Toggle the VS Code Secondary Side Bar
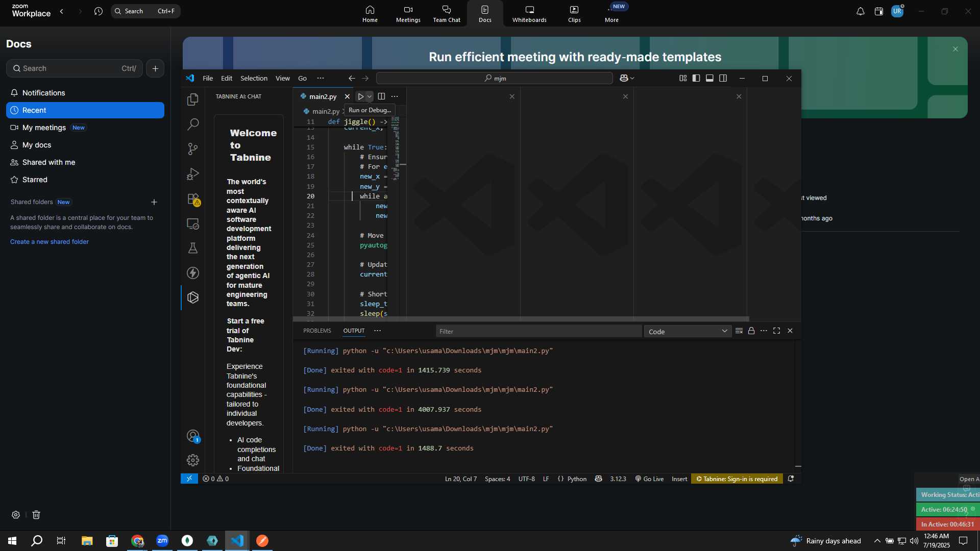This screenshot has width=980, height=551. pos(723,78)
